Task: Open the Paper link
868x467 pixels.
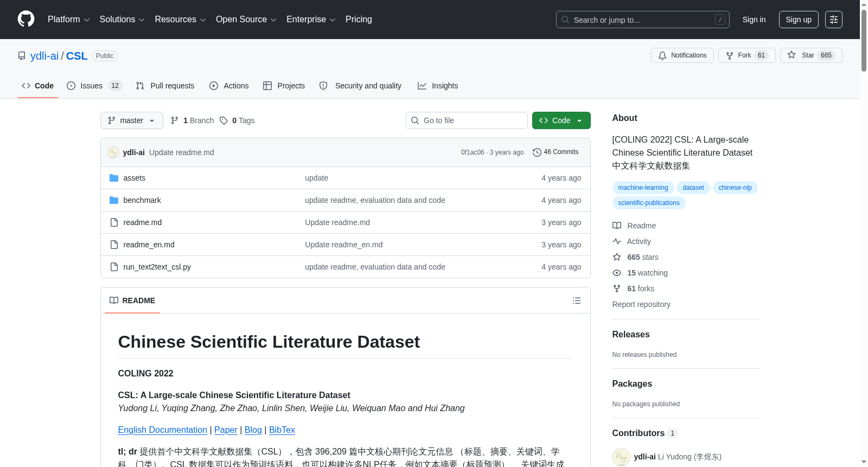Action: pyautogui.click(x=226, y=430)
